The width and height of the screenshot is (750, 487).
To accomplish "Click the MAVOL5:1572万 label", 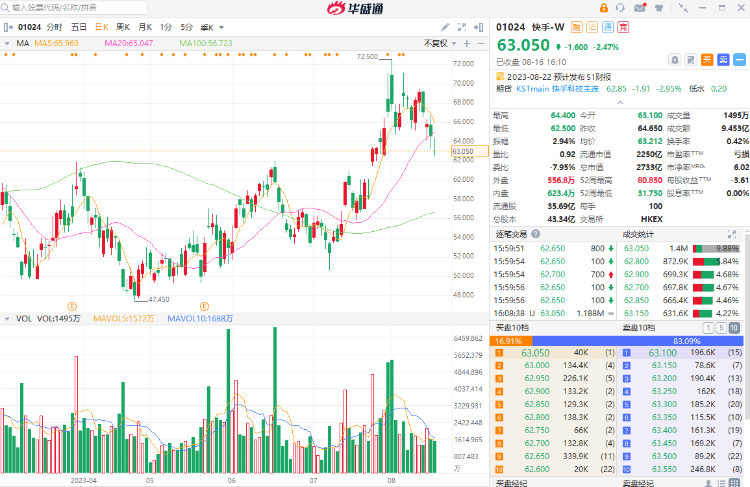I will coord(124,319).
